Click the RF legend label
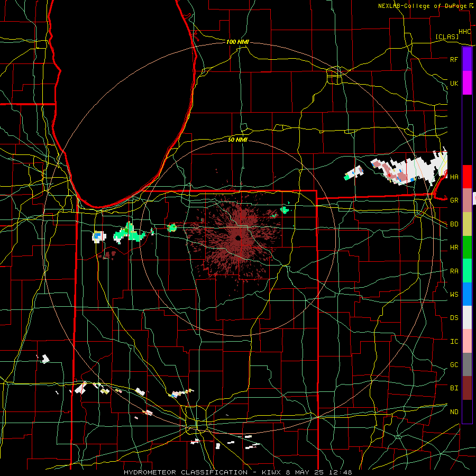 tap(454, 59)
